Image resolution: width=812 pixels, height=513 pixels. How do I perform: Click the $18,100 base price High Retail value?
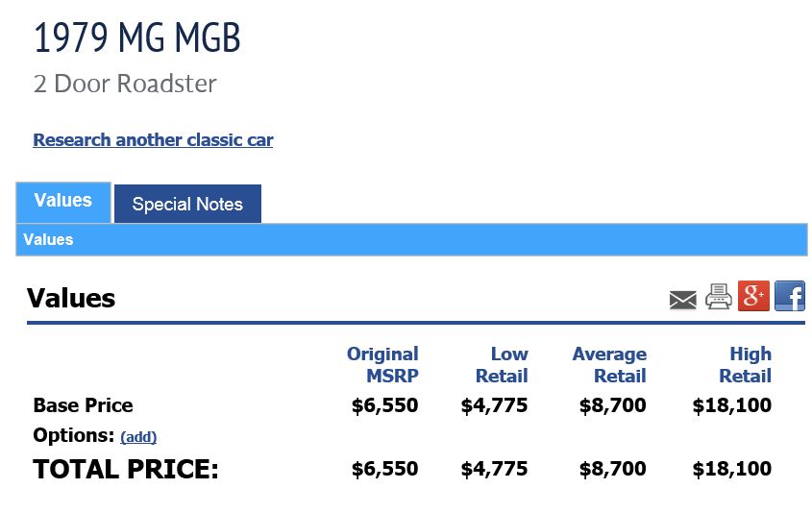(x=731, y=405)
